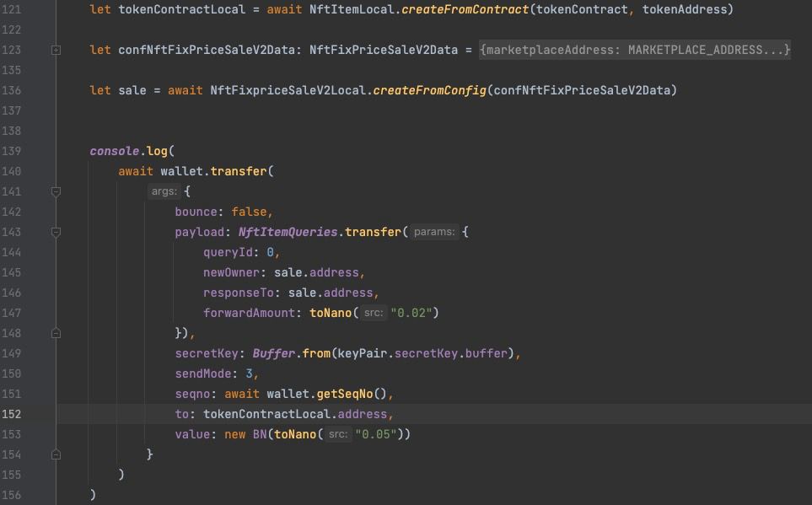Click the queryId property
This screenshot has height=505, width=812.
coord(228,252)
